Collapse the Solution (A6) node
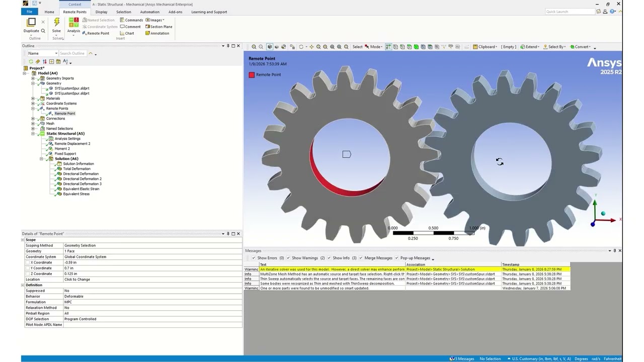Screen dimensions: 644x362 coord(41,159)
